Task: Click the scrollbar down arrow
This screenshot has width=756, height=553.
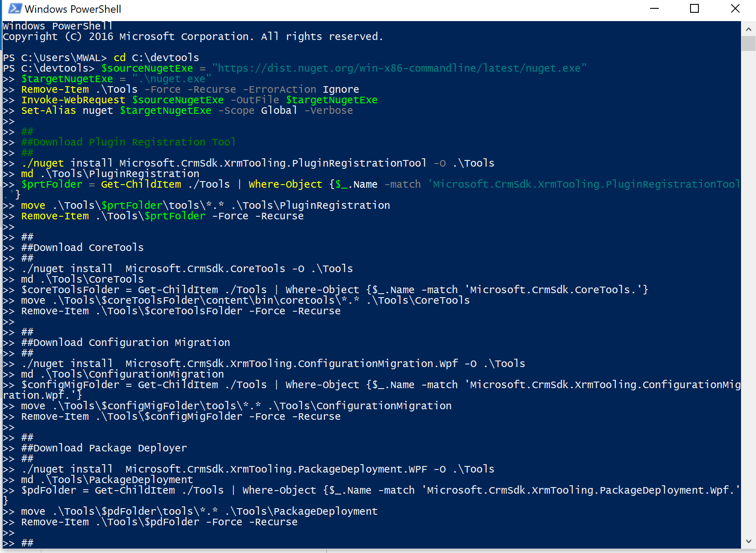Action: 749,541
